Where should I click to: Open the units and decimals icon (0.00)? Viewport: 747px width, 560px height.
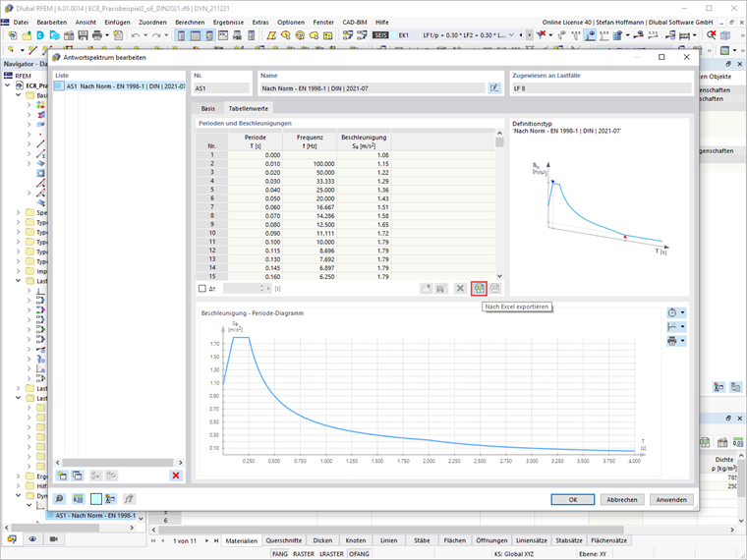pos(78,498)
